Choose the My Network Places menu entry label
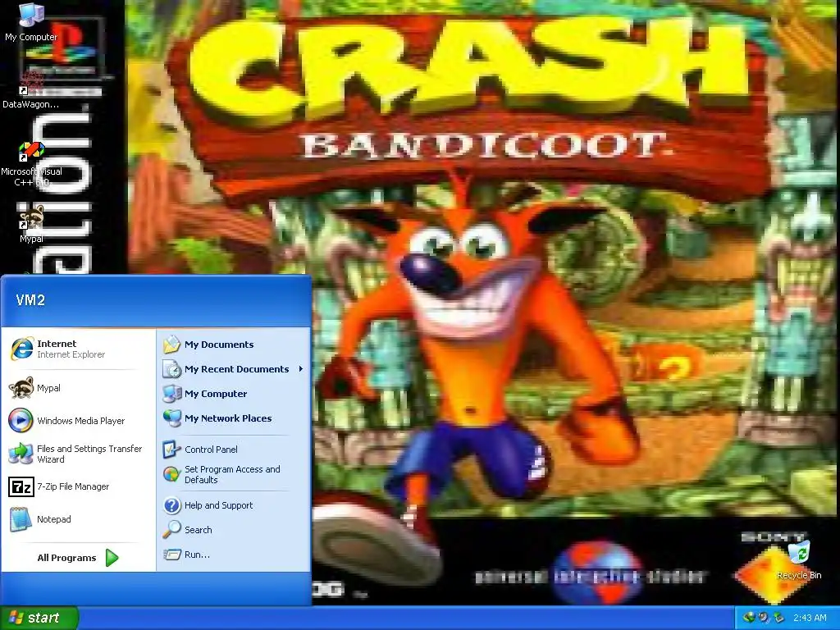This screenshot has height=630, width=840. click(228, 418)
